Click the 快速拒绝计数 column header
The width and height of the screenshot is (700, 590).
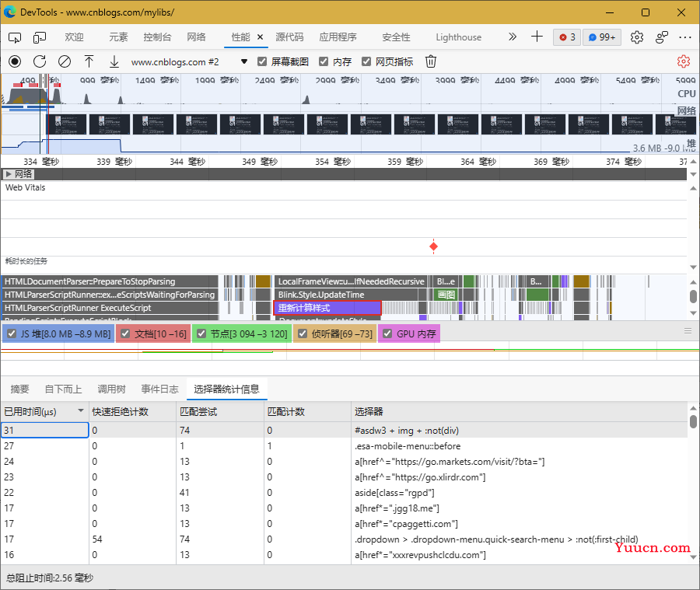click(x=132, y=411)
